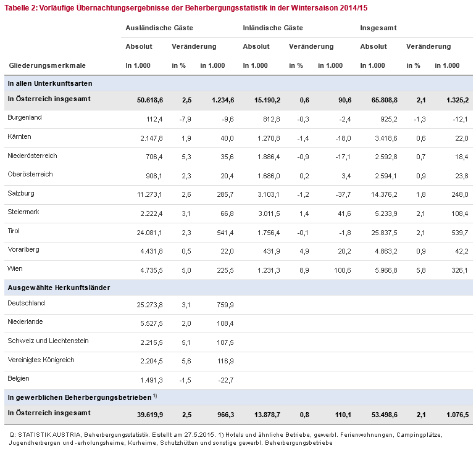
Task: Select the "Schweiz und Liechtenstein" row label
Action: 47,341
